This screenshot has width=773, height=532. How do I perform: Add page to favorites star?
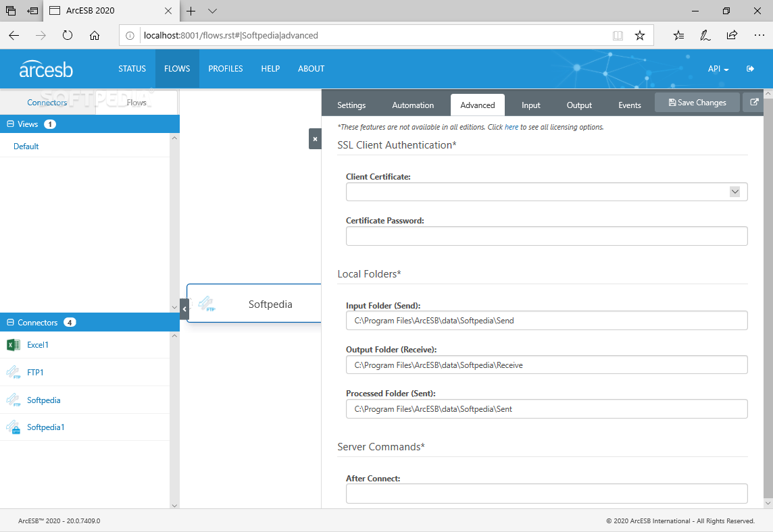click(x=639, y=36)
